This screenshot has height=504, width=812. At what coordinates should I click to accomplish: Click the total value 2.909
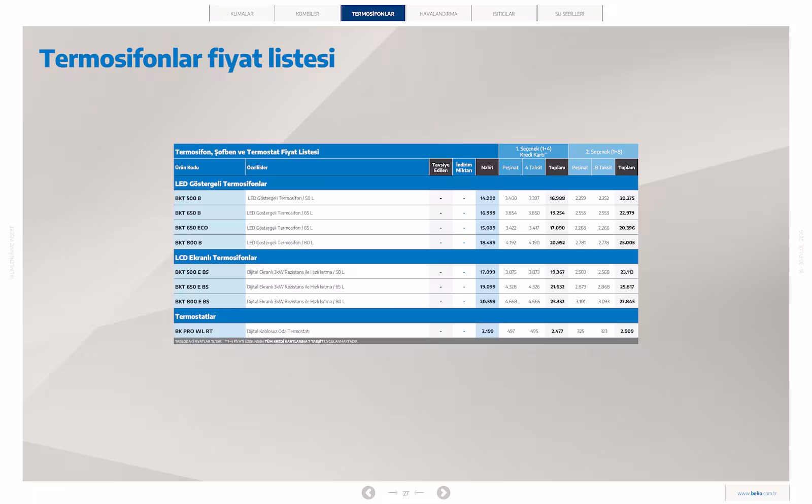[627, 331]
